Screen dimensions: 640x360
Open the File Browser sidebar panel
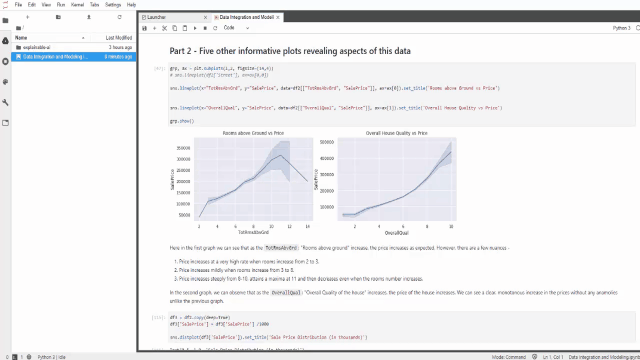click(x=5, y=20)
